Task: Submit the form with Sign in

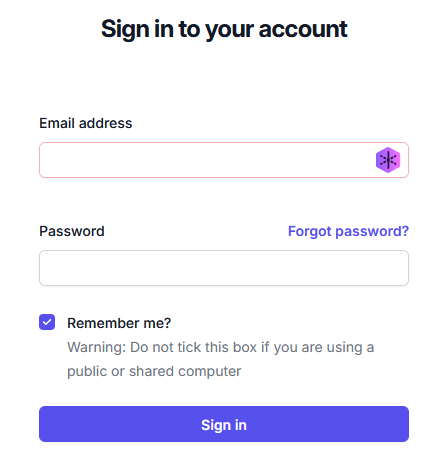Action: pyautogui.click(x=224, y=424)
